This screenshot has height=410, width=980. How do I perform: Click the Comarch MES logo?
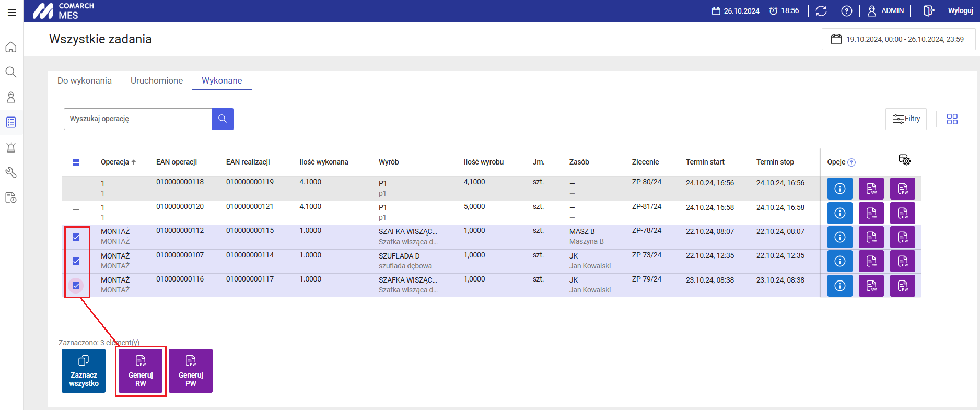[x=63, y=11]
